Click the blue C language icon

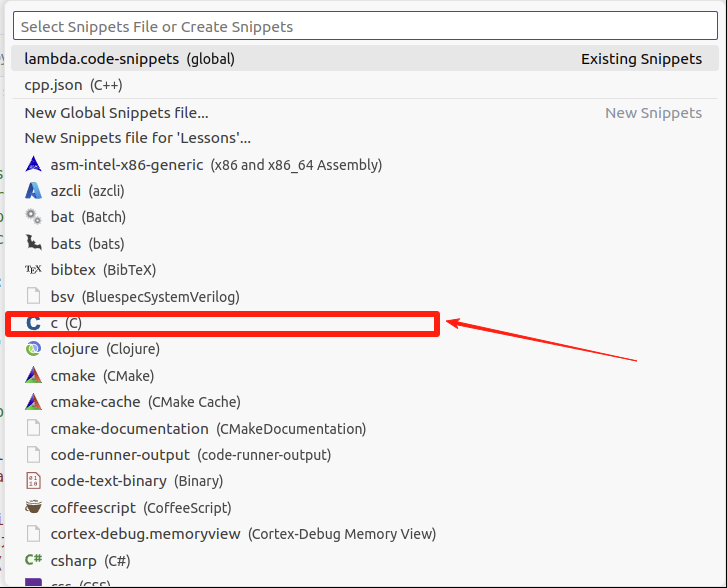click(x=33, y=323)
